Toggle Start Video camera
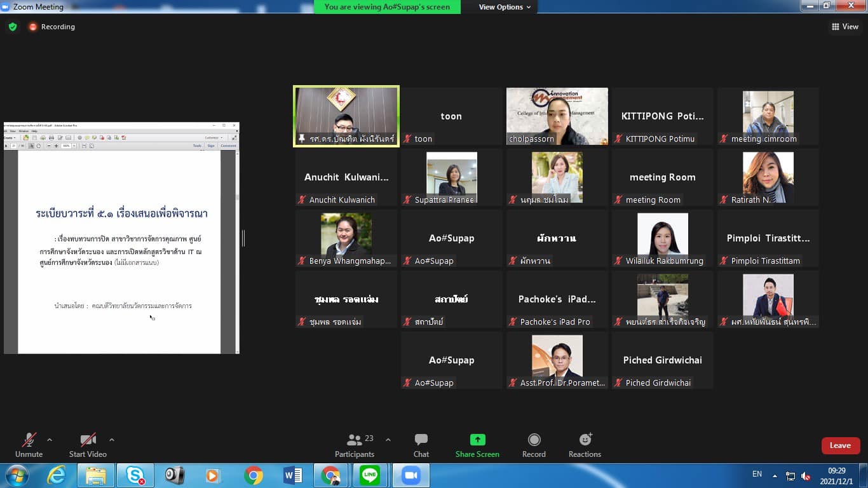The height and width of the screenshot is (488, 868). [88, 445]
